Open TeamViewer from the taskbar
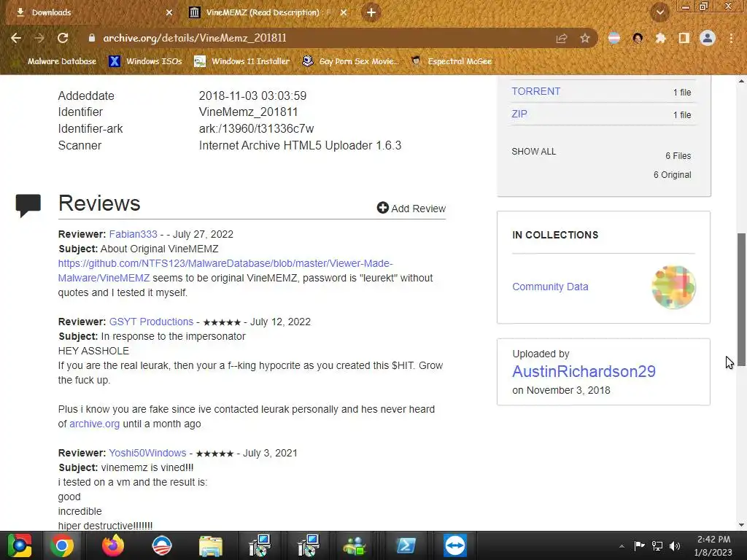 pos(454,545)
